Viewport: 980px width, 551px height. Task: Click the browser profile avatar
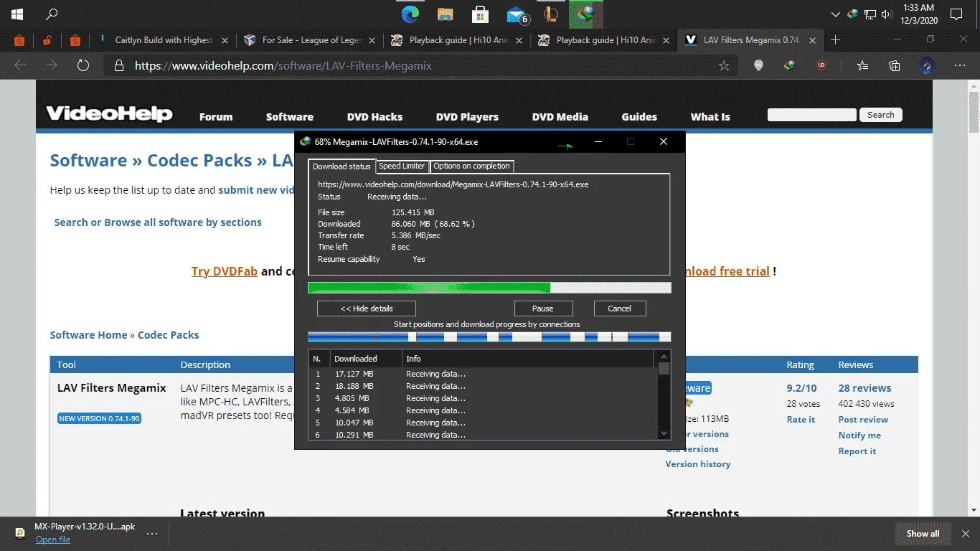point(926,65)
